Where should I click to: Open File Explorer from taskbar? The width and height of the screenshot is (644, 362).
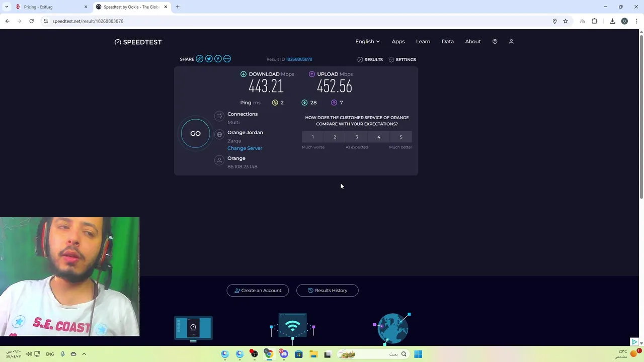313,354
